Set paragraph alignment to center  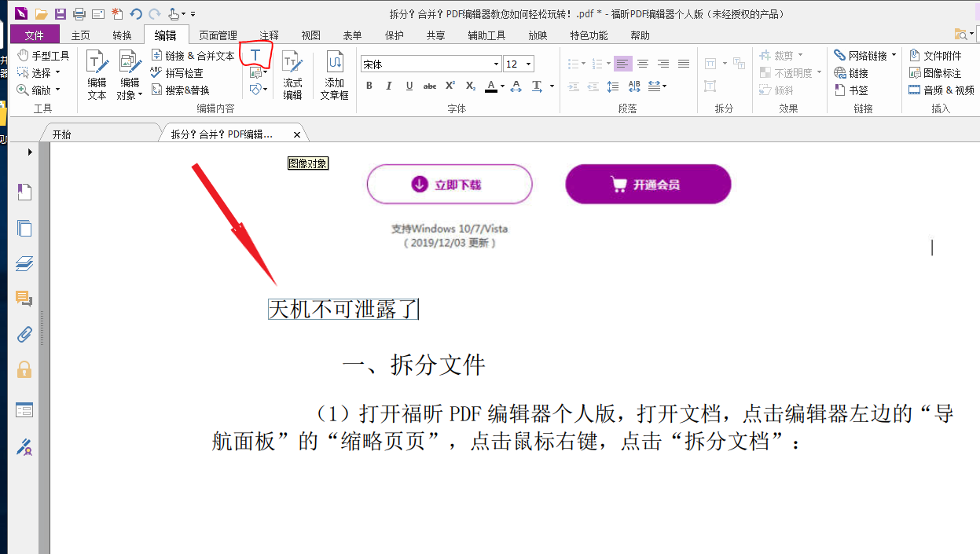pos(643,64)
